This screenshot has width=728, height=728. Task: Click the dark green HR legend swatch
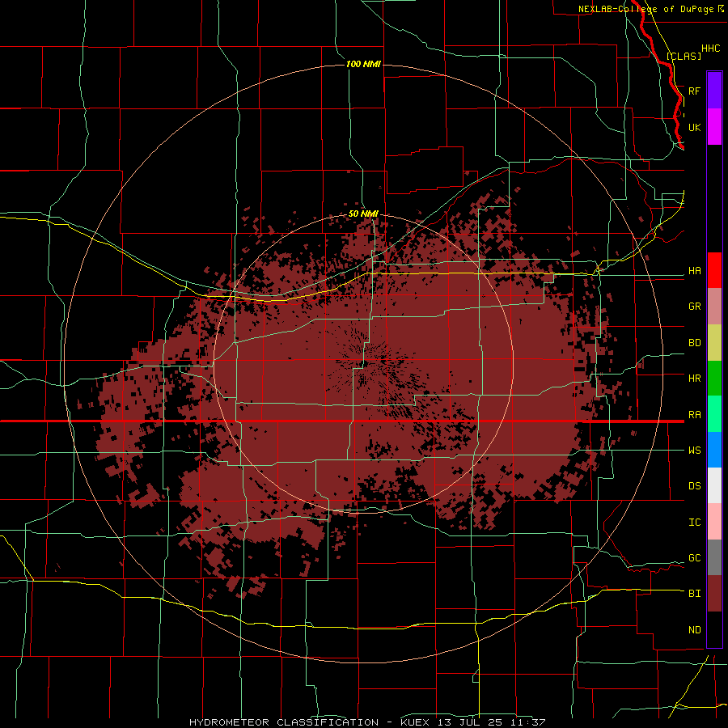[x=714, y=379]
